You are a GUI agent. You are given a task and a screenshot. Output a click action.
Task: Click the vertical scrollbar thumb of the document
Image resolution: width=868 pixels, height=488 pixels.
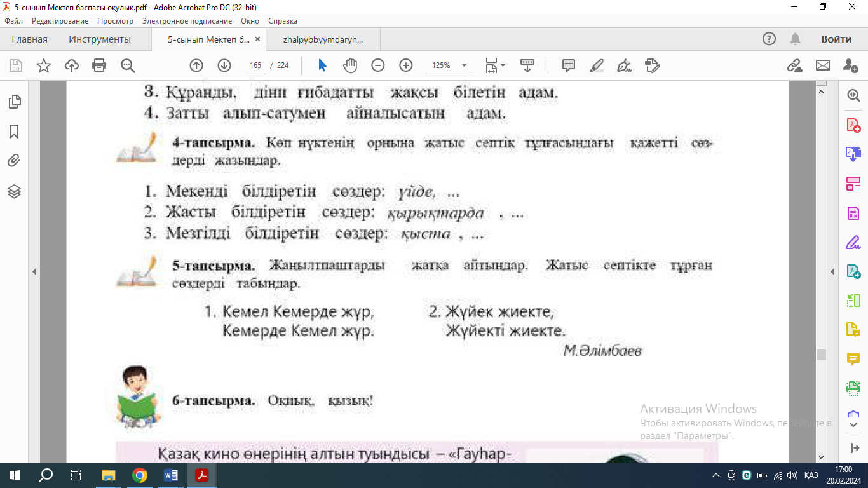pos(821,355)
